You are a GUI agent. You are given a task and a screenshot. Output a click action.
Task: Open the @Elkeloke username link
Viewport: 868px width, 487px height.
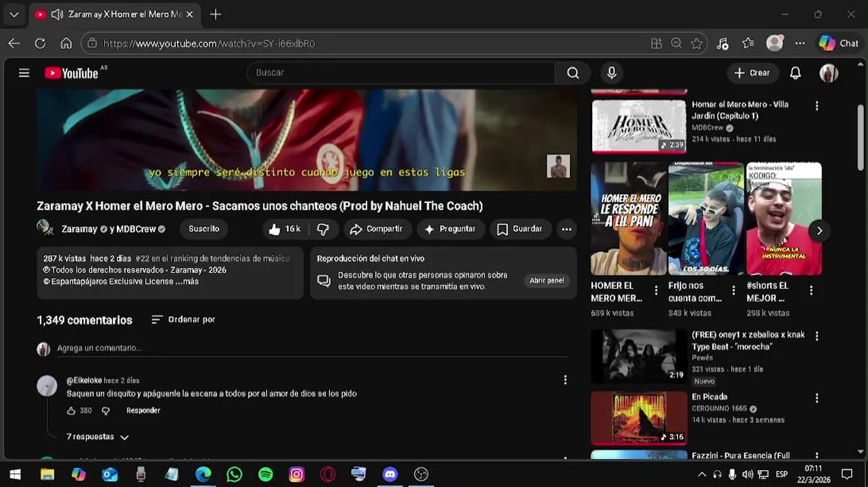pyautogui.click(x=84, y=381)
